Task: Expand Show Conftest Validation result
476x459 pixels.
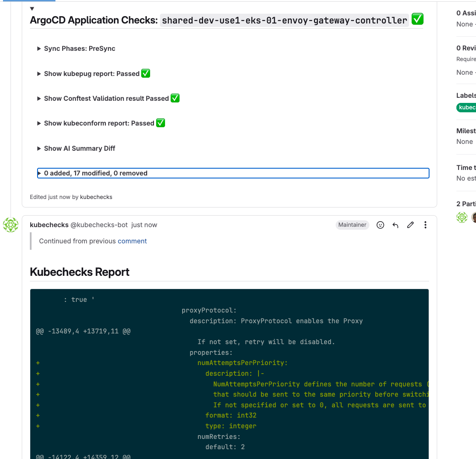Action: pos(108,99)
